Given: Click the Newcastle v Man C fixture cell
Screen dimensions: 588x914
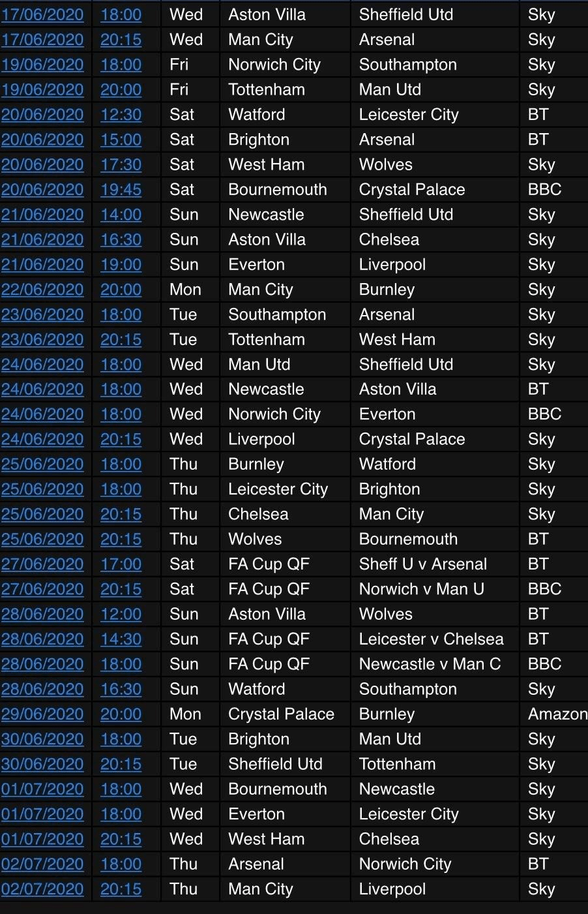Looking at the screenshot, I should (x=430, y=664).
